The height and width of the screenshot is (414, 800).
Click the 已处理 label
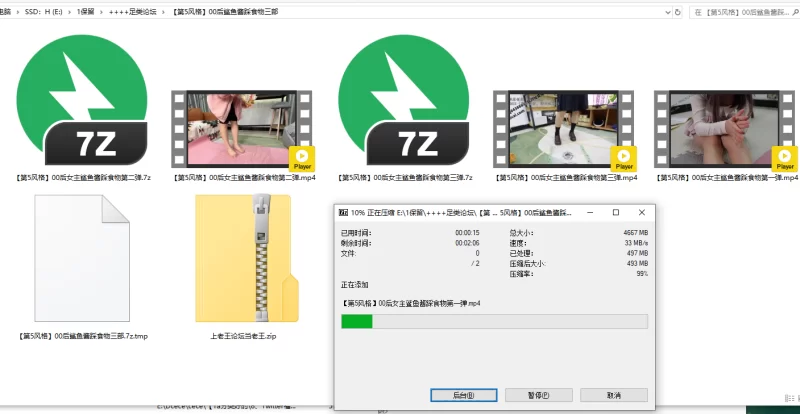click(x=521, y=253)
